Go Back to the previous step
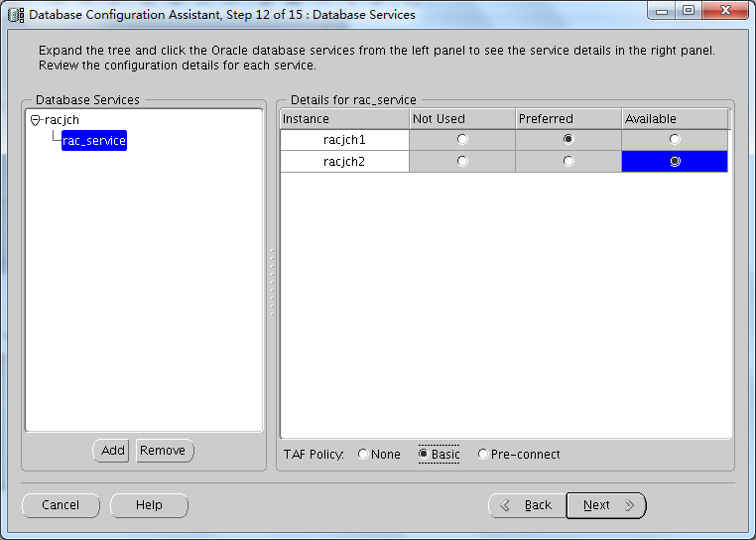 (527, 505)
